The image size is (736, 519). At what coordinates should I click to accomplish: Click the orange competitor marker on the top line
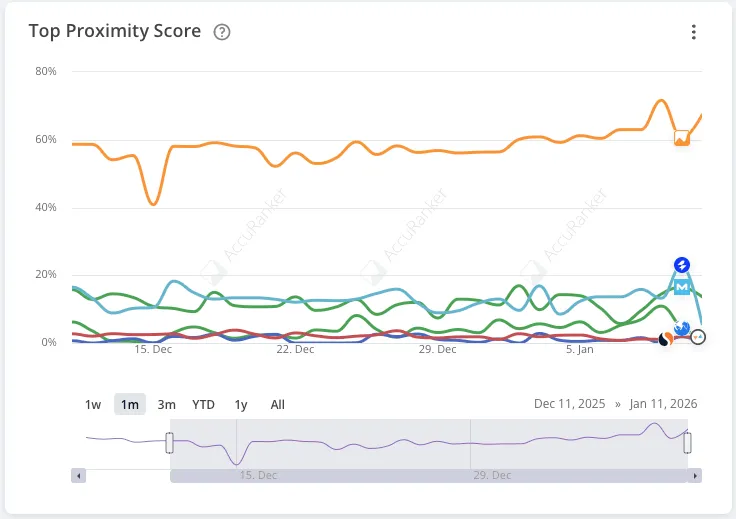(682, 138)
